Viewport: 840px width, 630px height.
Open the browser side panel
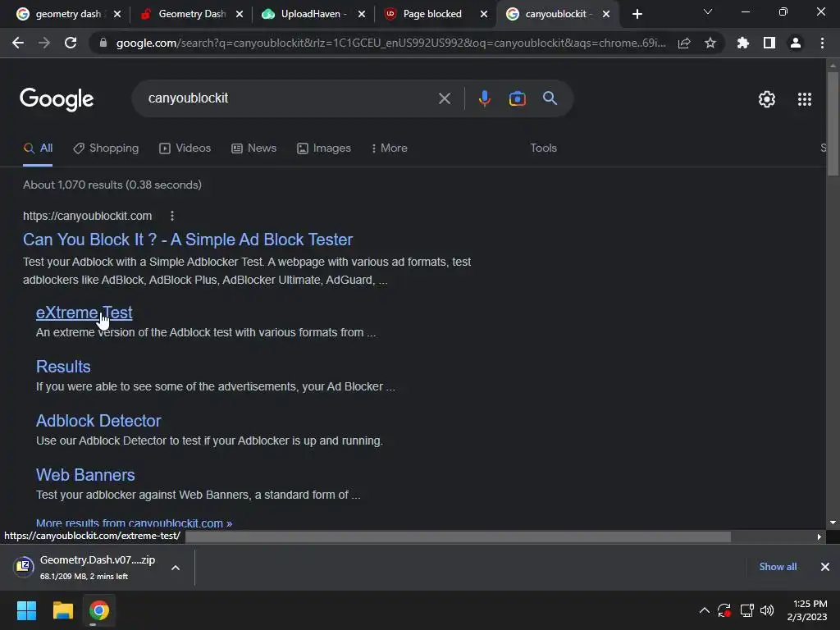pos(769,43)
